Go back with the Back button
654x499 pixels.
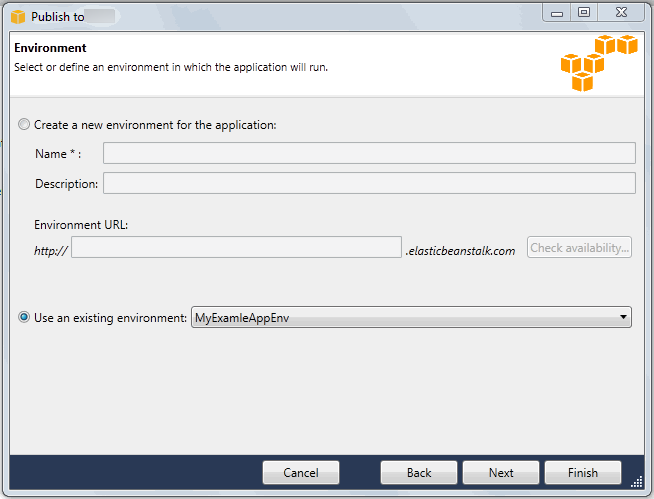[419, 473]
